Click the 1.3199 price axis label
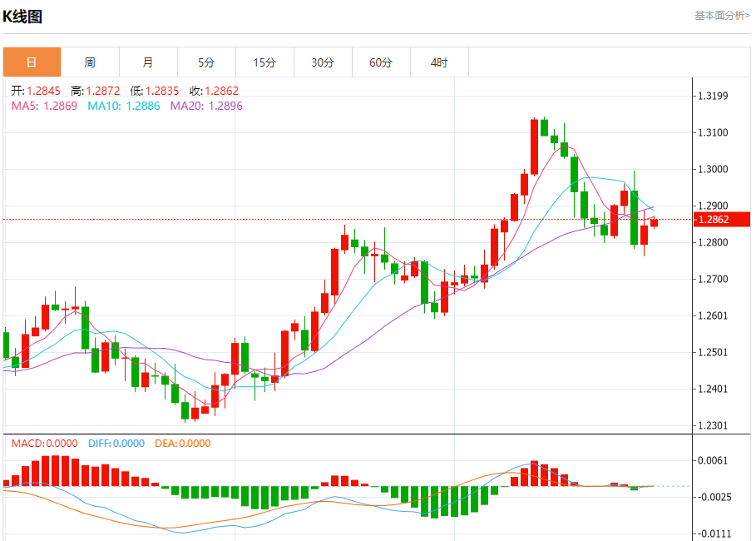This screenshot has height=541, width=756. point(713,96)
